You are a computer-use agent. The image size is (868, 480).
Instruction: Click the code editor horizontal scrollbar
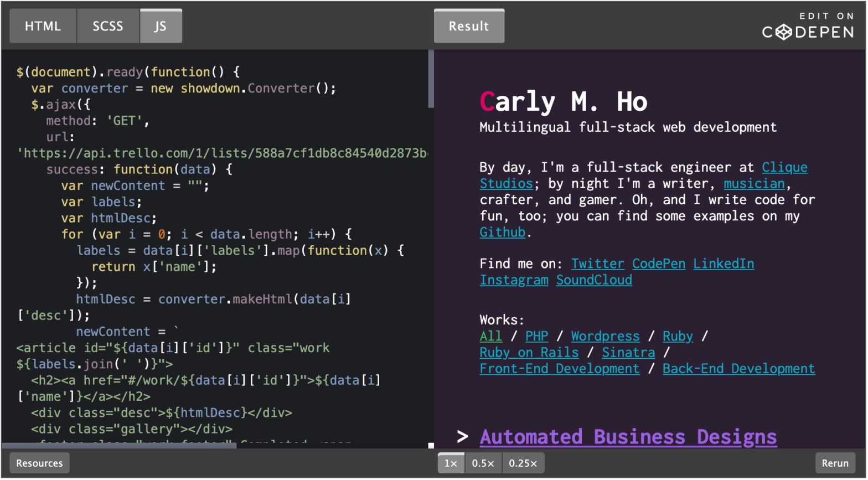pos(119,446)
